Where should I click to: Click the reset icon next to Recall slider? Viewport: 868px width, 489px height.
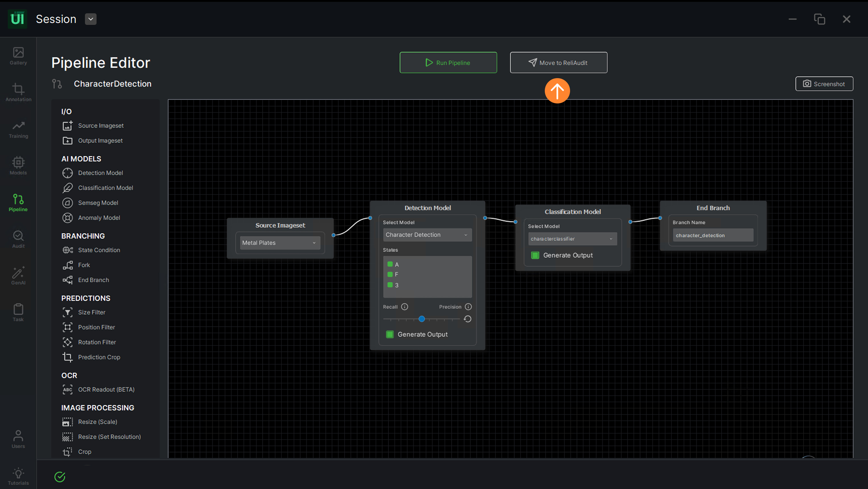click(x=467, y=319)
